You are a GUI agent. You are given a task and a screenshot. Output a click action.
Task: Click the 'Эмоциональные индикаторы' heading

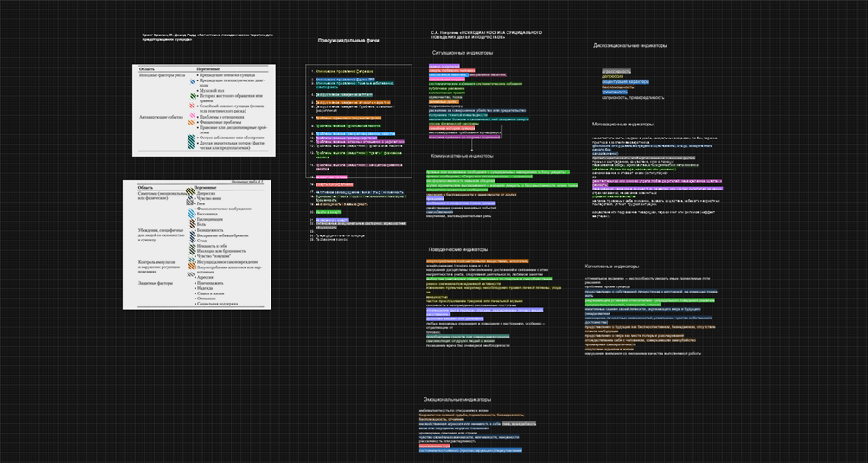[x=454, y=400]
